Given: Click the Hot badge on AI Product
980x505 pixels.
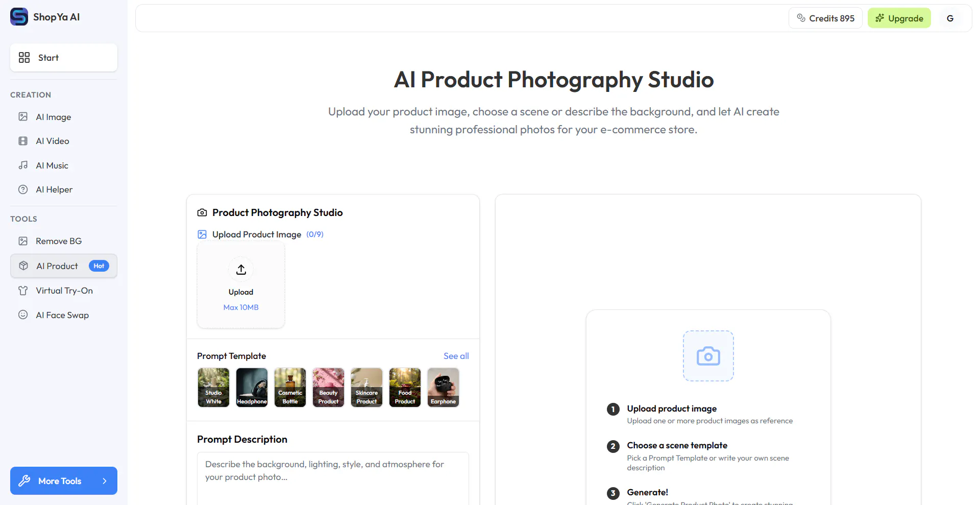Looking at the screenshot, I should coord(99,266).
